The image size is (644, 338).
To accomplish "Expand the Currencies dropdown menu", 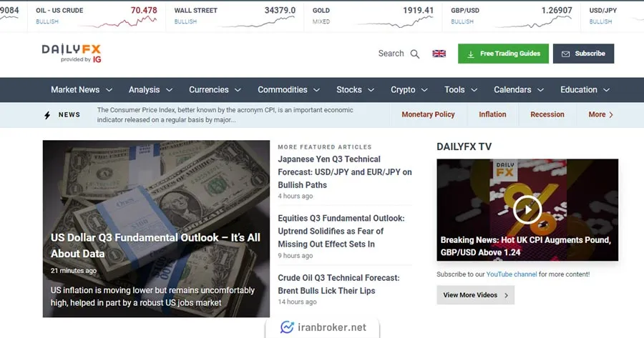I will click(x=215, y=90).
